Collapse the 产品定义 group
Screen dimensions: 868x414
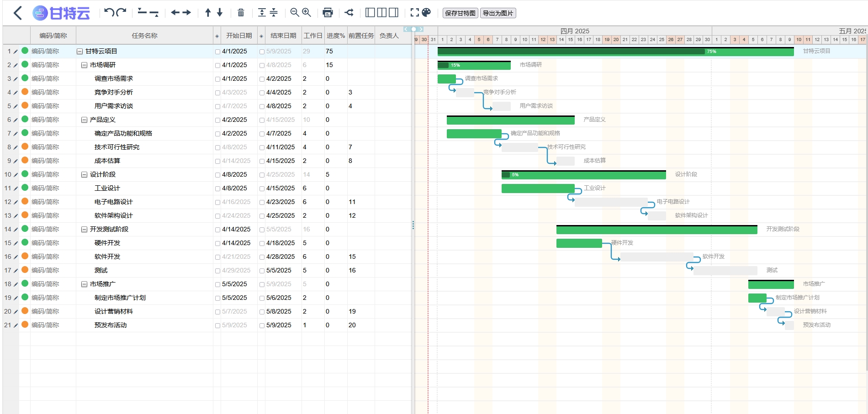point(84,120)
